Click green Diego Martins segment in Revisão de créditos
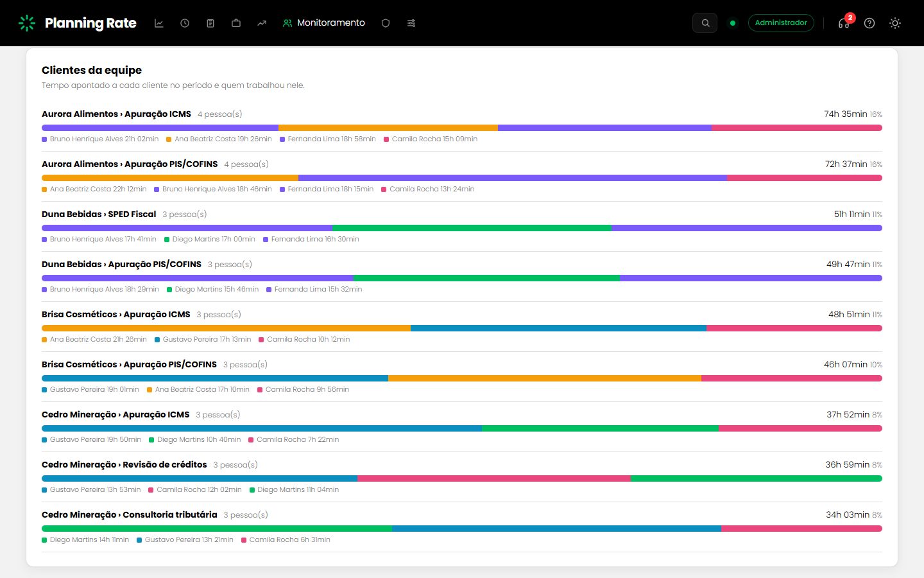The height and width of the screenshot is (578, 924). click(757, 478)
